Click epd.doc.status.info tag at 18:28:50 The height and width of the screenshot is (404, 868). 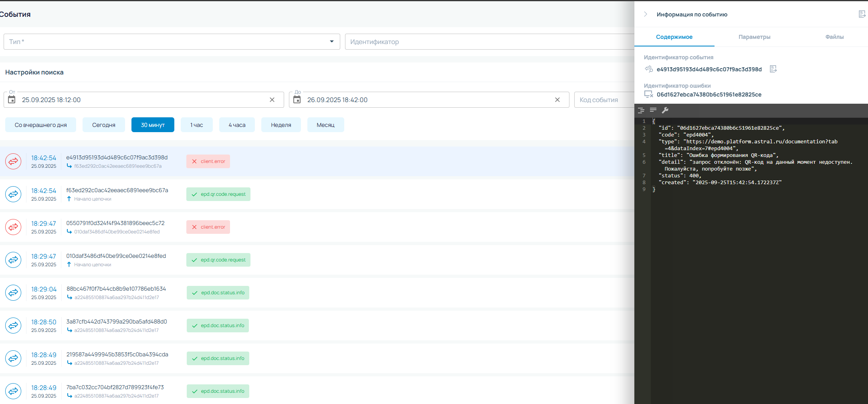[x=218, y=326]
